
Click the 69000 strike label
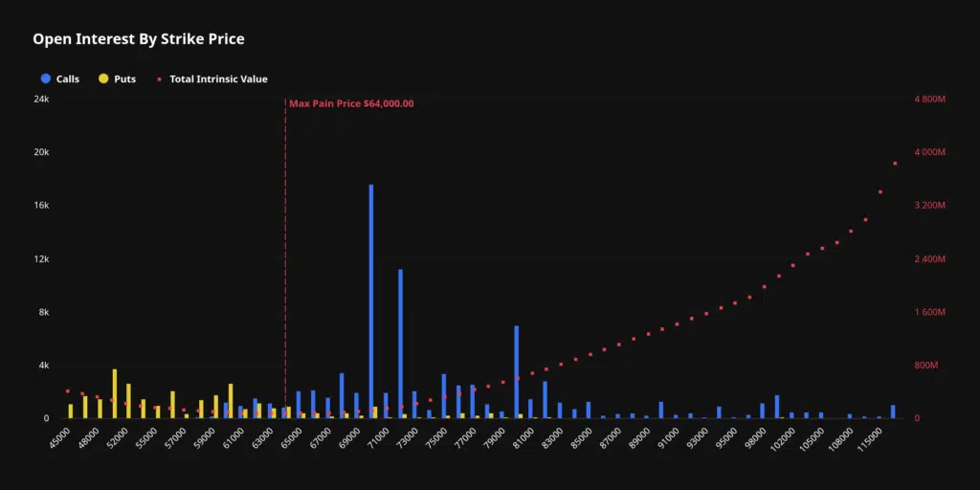pos(350,437)
